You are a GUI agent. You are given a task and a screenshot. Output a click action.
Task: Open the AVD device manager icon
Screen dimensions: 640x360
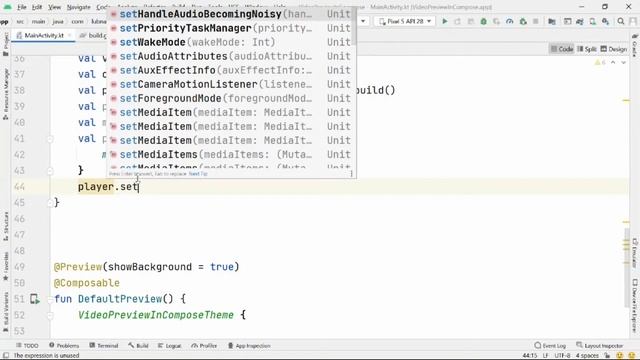coord(593,21)
